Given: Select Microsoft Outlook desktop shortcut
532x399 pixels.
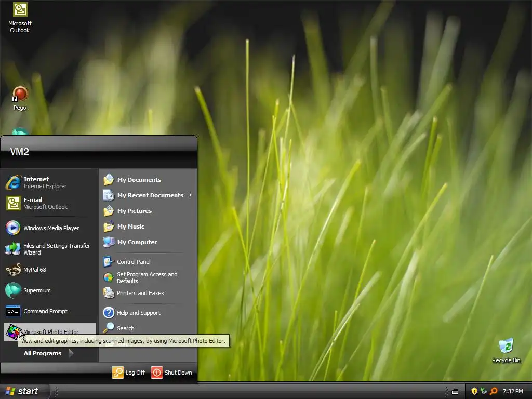Looking at the screenshot, I should 20,18.
